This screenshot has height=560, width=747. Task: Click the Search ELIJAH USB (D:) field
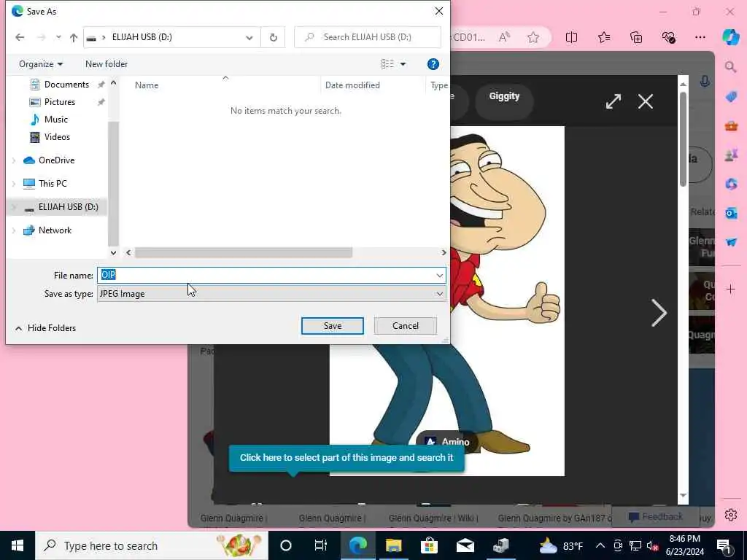pos(368,37)
